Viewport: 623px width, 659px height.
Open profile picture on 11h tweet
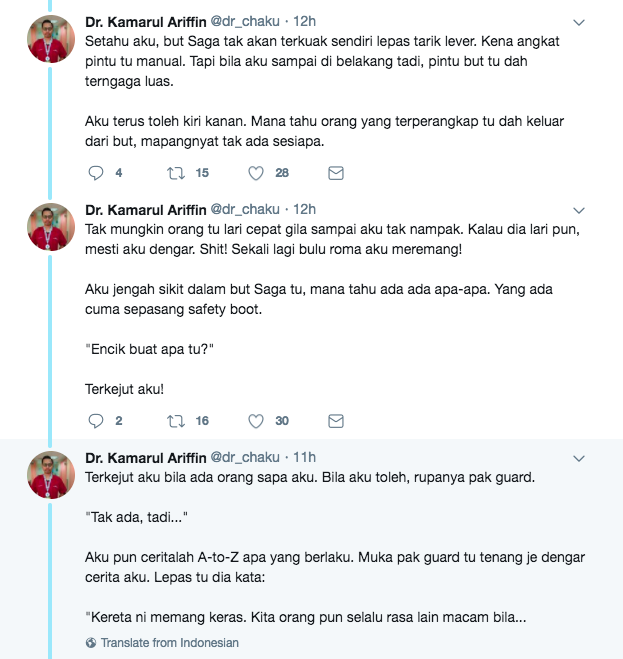pos(51,474)
